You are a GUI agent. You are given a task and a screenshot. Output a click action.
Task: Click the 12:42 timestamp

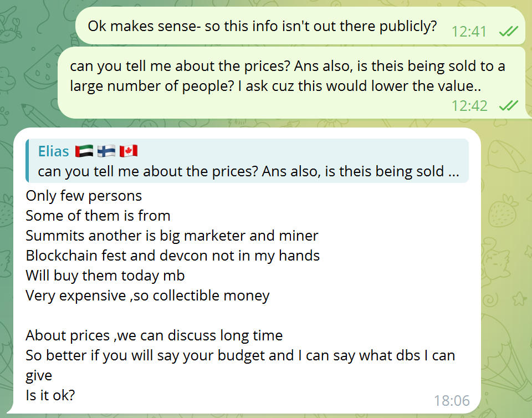pyautogui.click(x=469, y=106)
